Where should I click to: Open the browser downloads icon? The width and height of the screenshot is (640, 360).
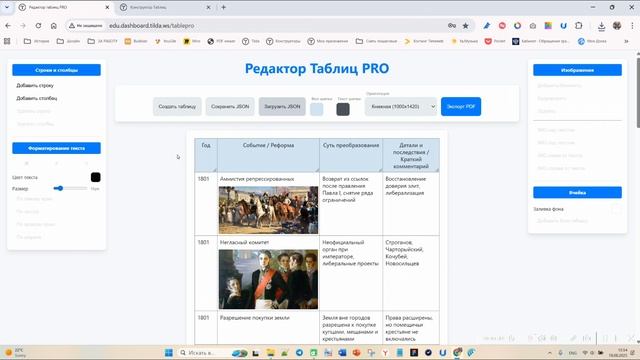[x=601, y=26]
